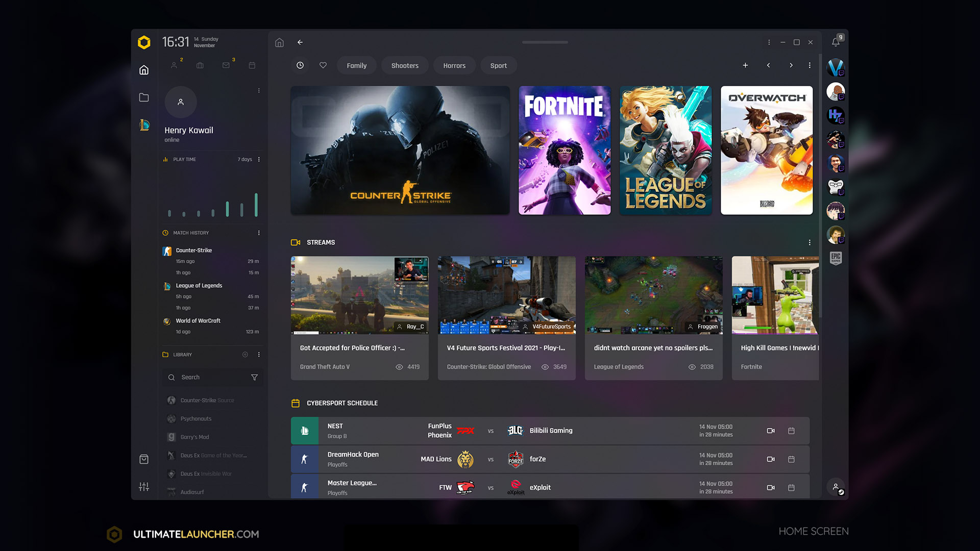
Task: Open the friends icon with badge 2
Action: point(174,65)
